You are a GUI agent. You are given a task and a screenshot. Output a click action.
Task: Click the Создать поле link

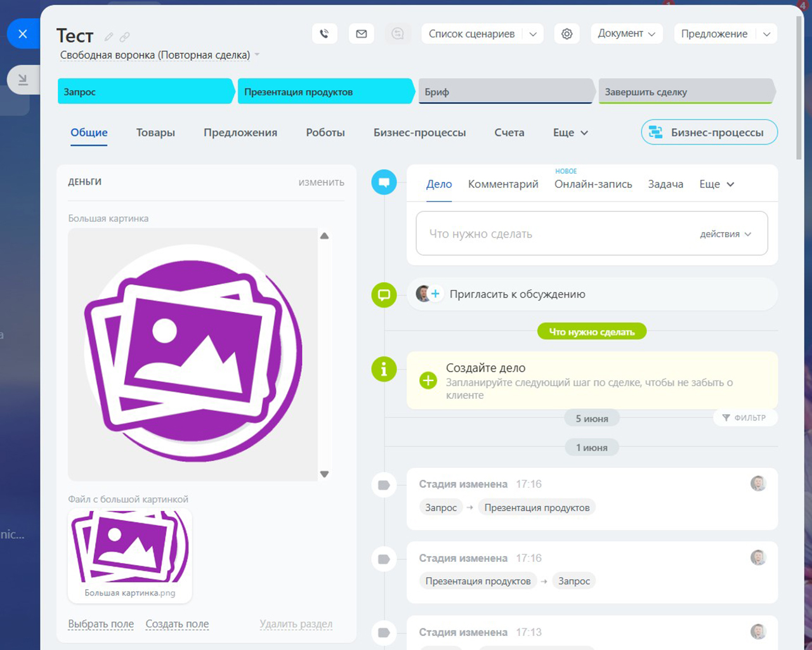[177, 624]
